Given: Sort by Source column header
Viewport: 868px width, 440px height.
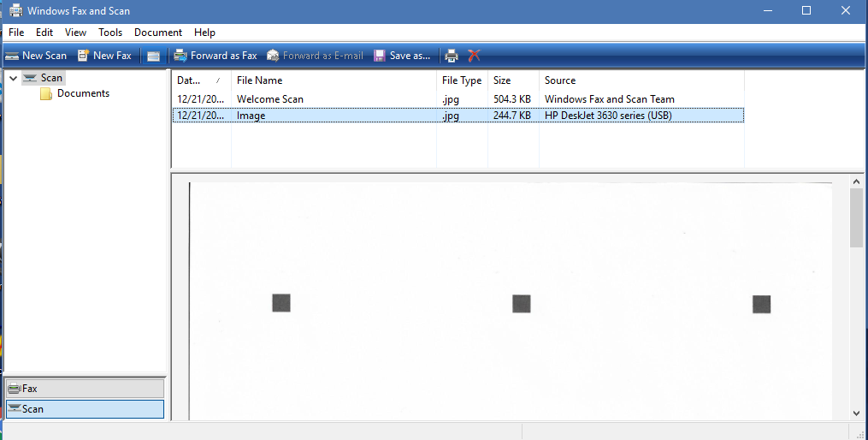Looking at the screenshot, I should (x=641, y=80).
